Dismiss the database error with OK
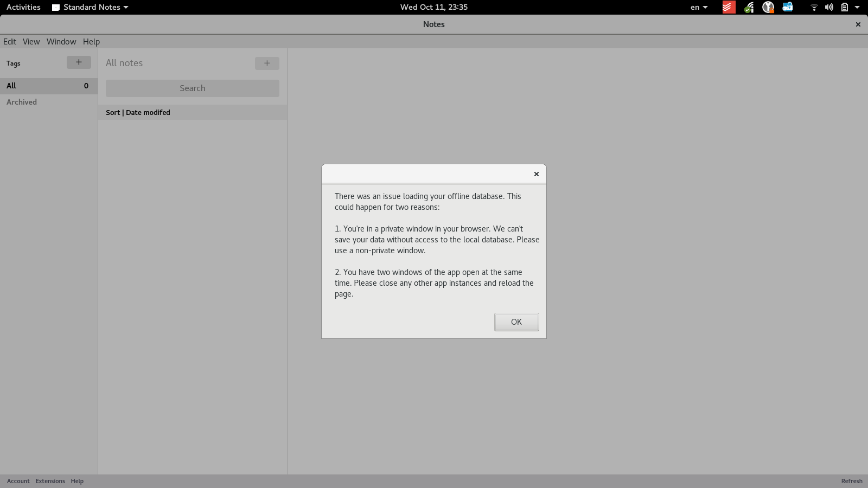 [516, 322]
